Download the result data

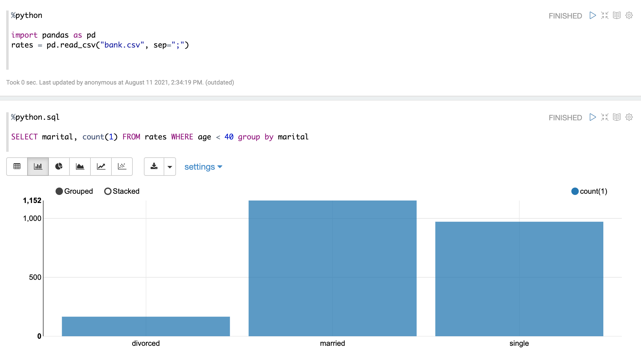click(154, 167)
